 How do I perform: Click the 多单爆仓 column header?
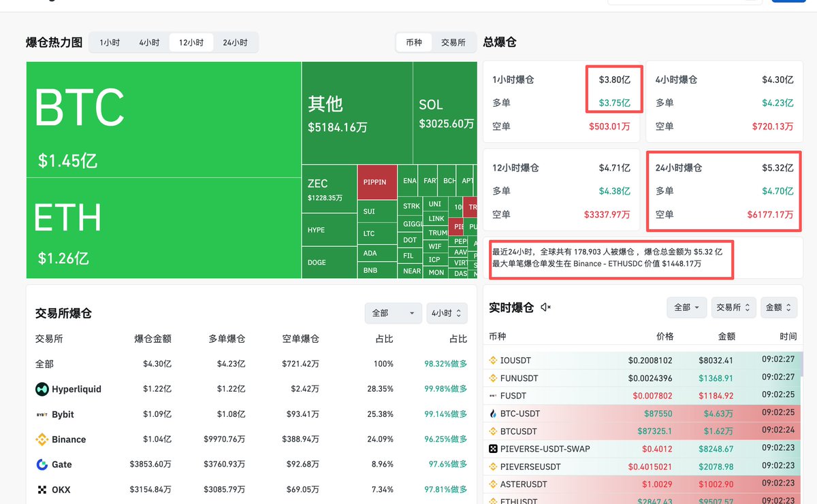coord(227,339)
